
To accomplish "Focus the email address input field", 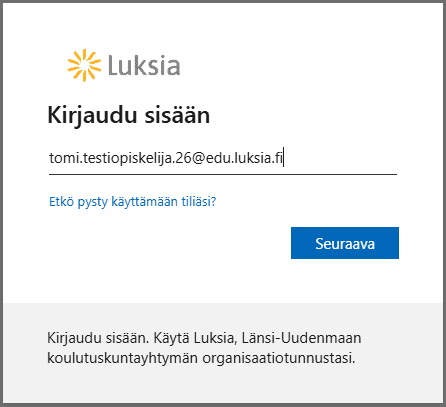I will click(x=223, y=158).
